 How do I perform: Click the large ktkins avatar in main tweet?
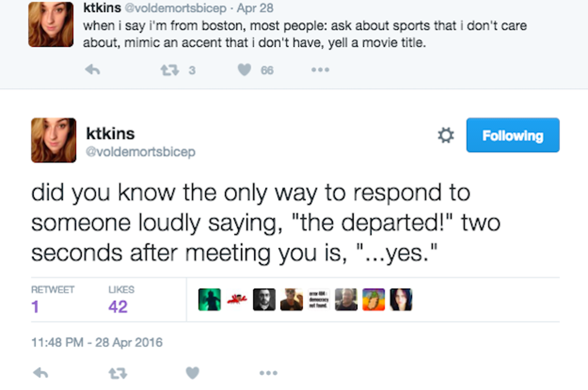54,140
